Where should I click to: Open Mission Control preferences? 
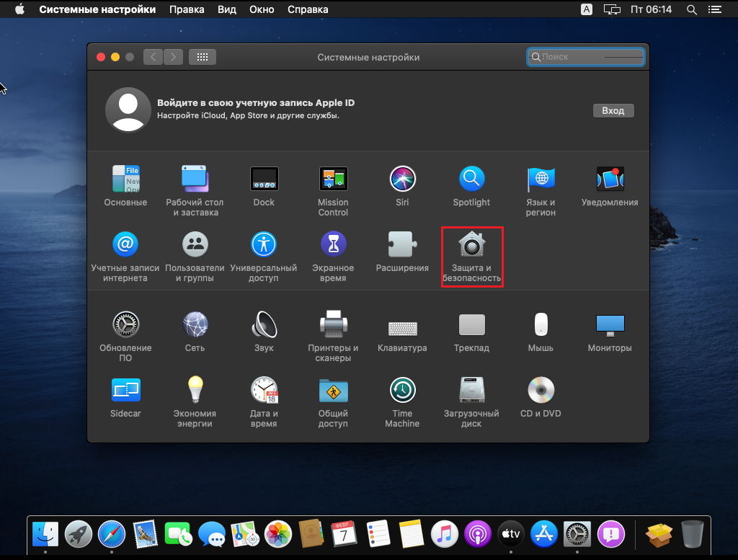click(333, 179)
